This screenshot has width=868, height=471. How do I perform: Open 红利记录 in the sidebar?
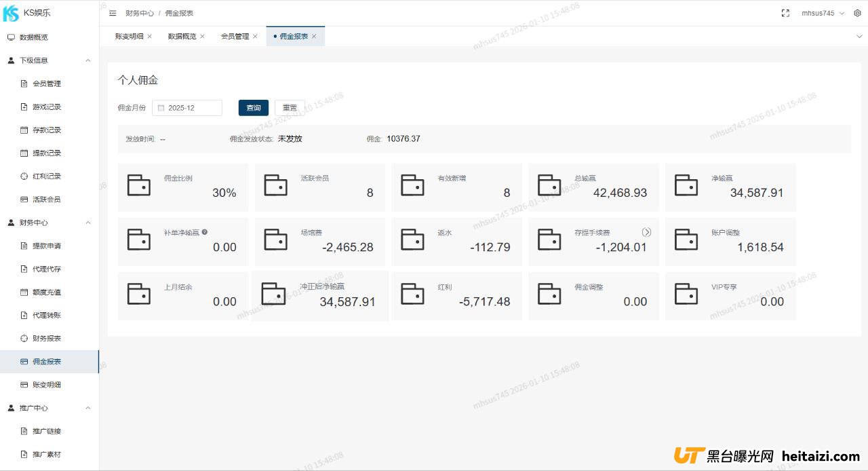pyautogui.click(x=50, y=176)
